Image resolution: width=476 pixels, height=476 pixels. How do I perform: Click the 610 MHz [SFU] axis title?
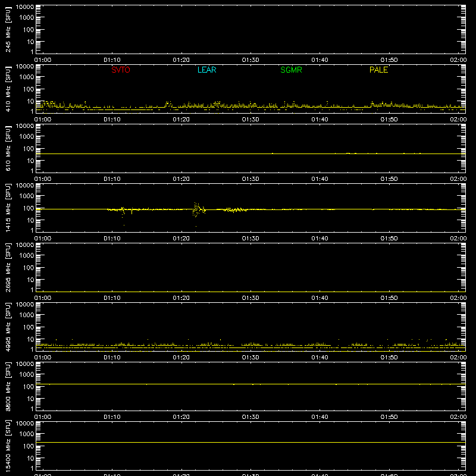(x=8, y=148)
